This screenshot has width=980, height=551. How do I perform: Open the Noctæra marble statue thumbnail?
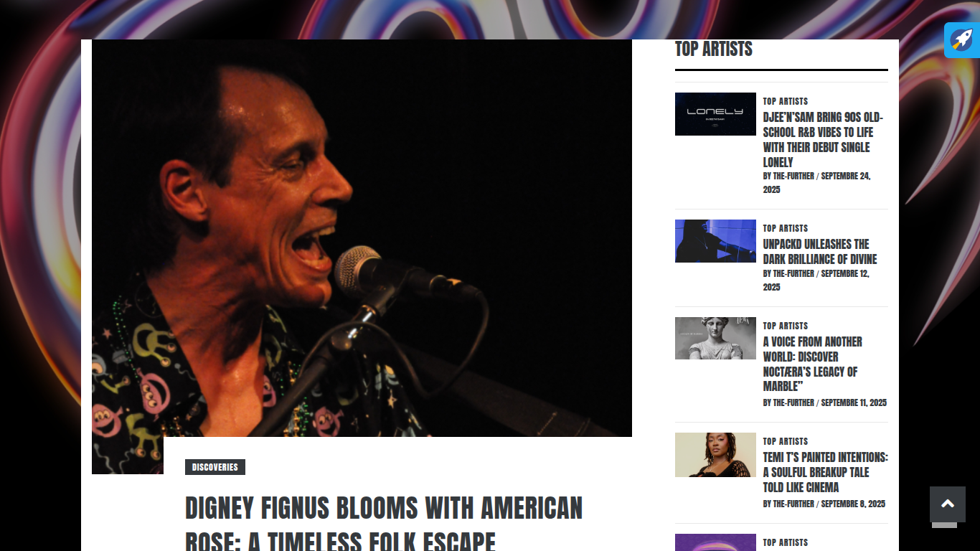click(715, 339)
